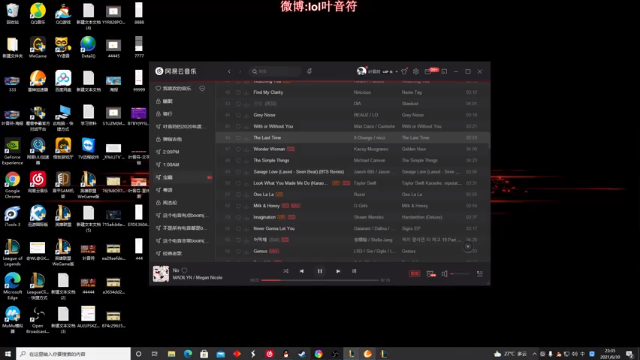This screenshot has width=640, height=360.
Task: Activate the voice recognition microphone icon
Action: click(309, 71)
